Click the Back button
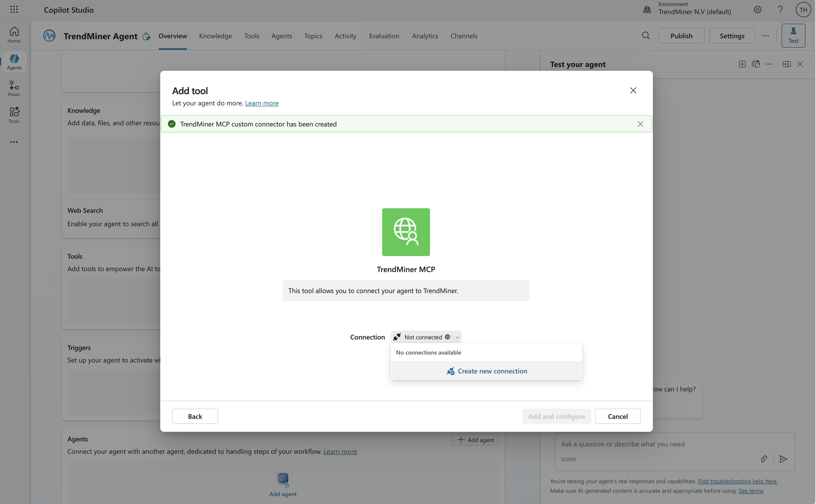Screen dimensions: 816x504 tap(195, 416)
